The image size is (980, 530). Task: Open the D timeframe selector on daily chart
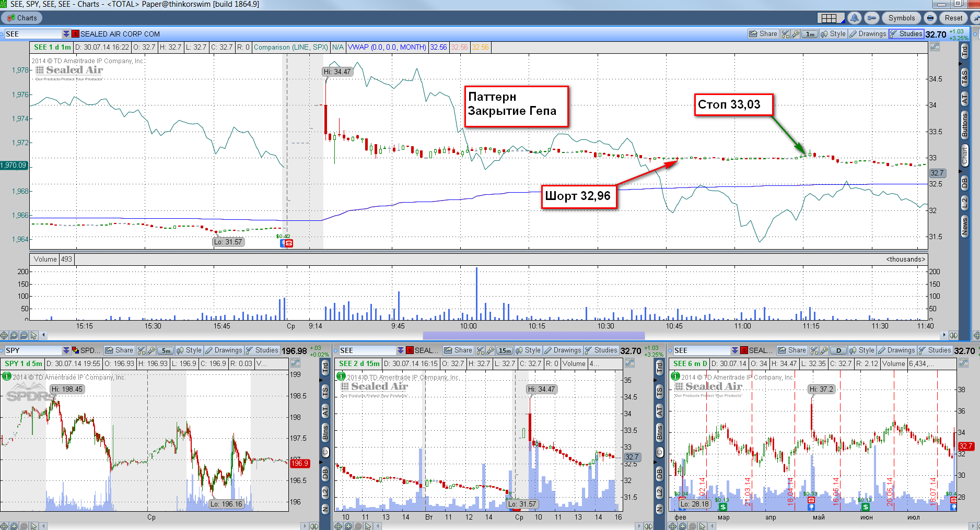point(839,350)
